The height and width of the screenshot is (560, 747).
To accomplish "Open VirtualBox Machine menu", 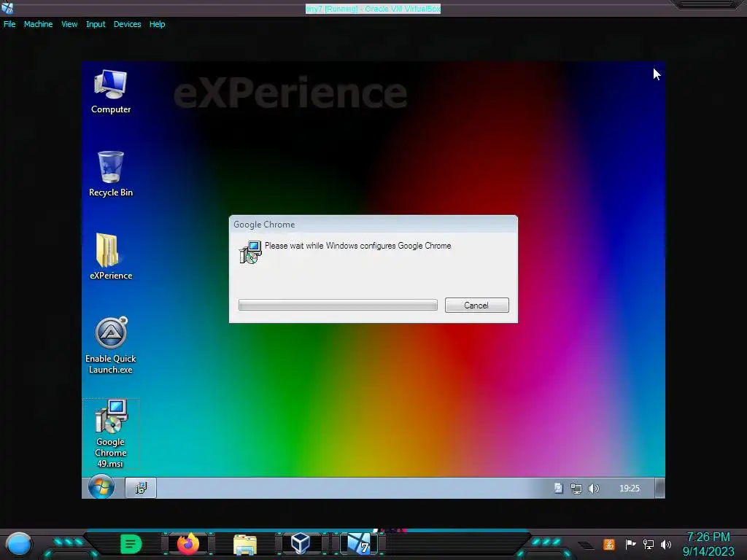I will (38, 24).
